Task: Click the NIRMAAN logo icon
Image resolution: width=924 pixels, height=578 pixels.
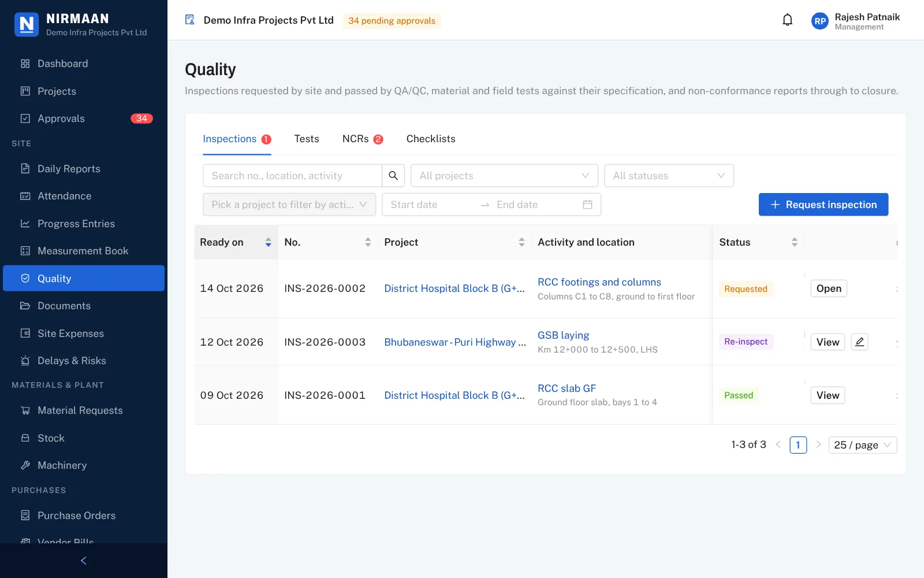Action: (26, 24)
